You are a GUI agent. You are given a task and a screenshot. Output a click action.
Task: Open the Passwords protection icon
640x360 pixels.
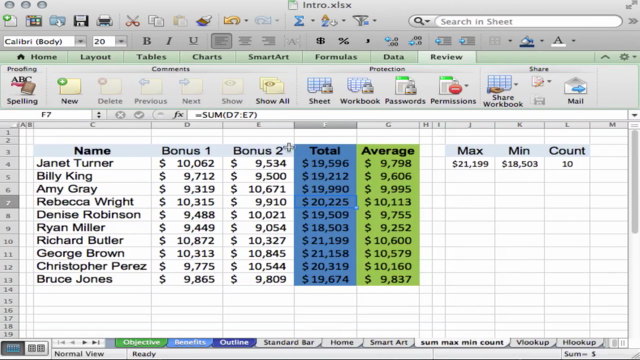click(405, 90)
